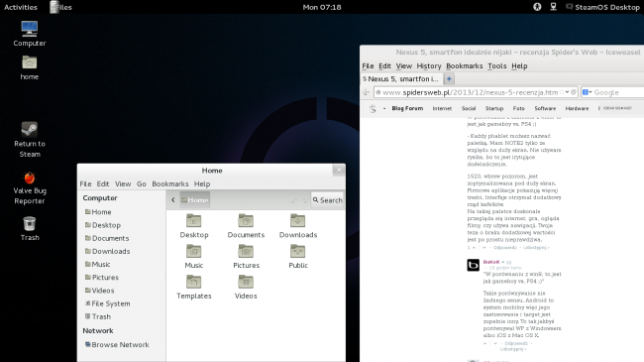Viewport: 644px width, 362px height.
Task: Open Startup category link
Action: click(494, 108)
